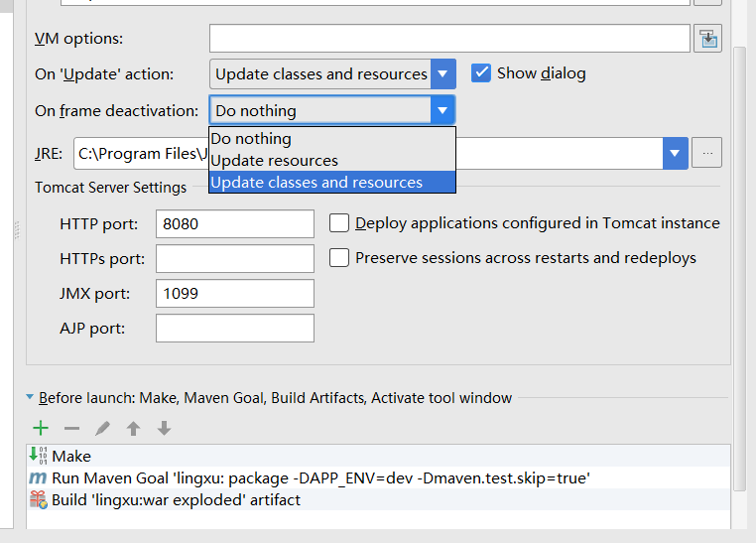Viewport: 756px width, 543px height.
Task: Click the move up arrow icon
Action: (x=133, y=429)
